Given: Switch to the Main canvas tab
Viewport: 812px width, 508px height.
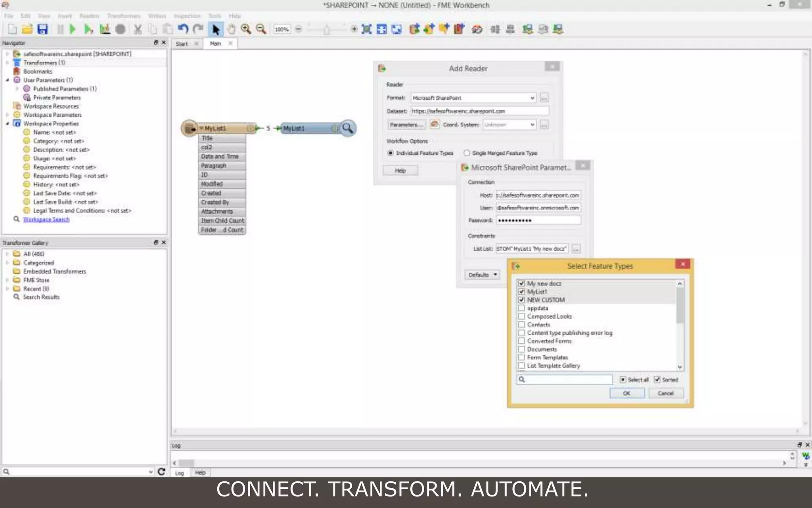Looking at the screenshot, I should (215, 44).
